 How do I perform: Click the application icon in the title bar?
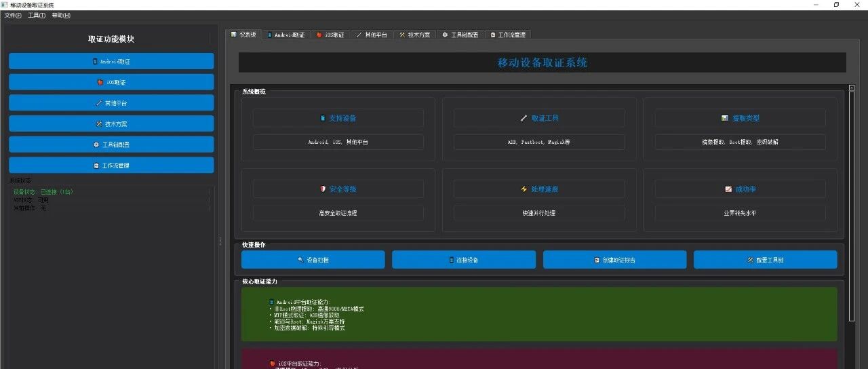(5, 5)
